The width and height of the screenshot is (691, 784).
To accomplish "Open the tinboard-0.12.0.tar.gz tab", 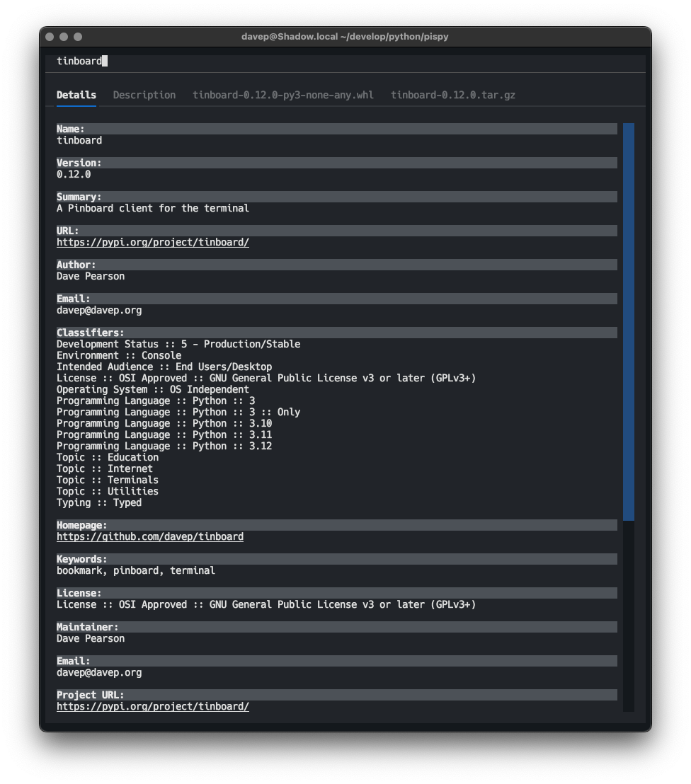I will pos(454,94).
